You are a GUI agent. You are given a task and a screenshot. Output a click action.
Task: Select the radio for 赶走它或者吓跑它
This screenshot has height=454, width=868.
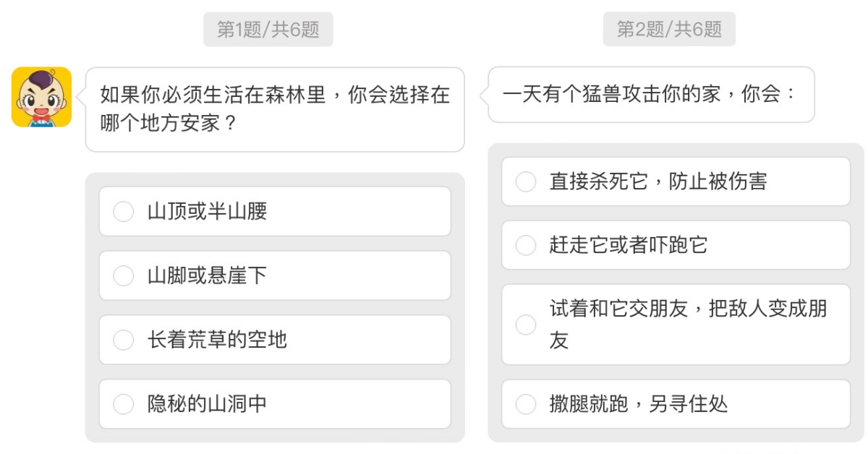tap(526, 245)
